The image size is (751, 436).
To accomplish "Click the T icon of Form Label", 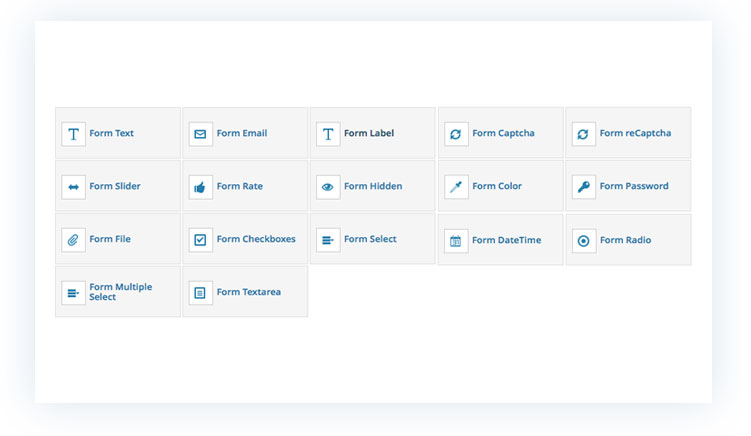I will 328,134.
